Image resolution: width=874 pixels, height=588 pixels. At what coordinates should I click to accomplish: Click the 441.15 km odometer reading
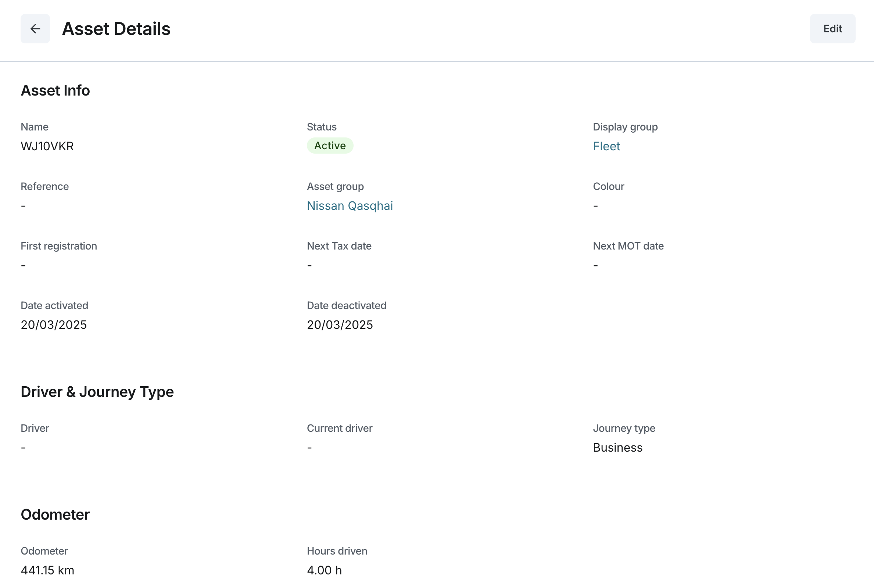click(x=47, y=570)
